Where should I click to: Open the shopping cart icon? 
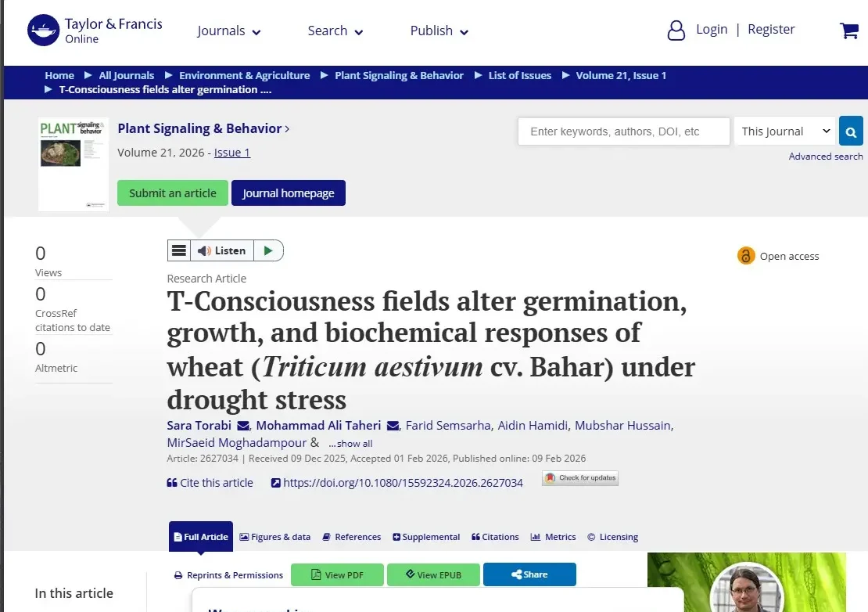(x=848, y=31)
